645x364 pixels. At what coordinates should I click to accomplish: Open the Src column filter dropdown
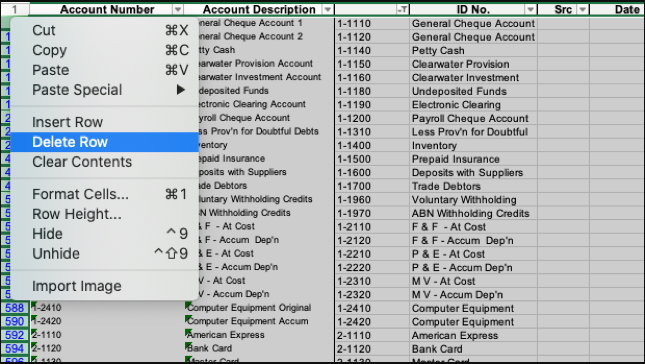tap(582, 9)
